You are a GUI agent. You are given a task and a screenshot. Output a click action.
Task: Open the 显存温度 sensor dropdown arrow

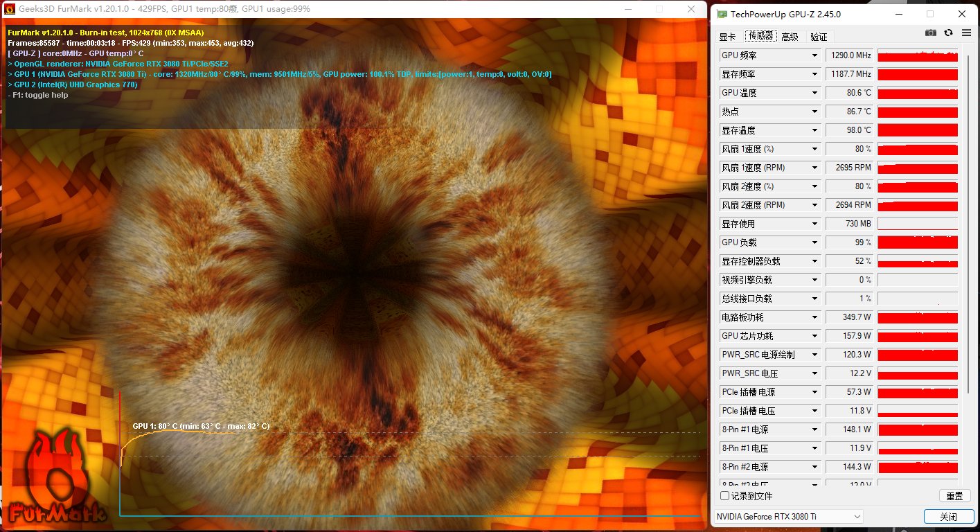[814, 130]
